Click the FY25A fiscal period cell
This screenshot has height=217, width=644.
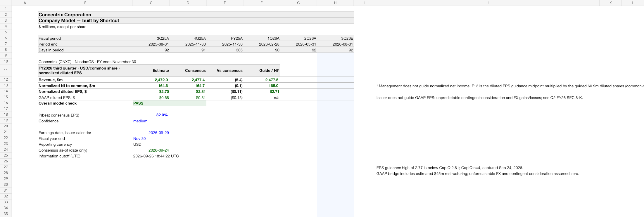click(225, 38)
